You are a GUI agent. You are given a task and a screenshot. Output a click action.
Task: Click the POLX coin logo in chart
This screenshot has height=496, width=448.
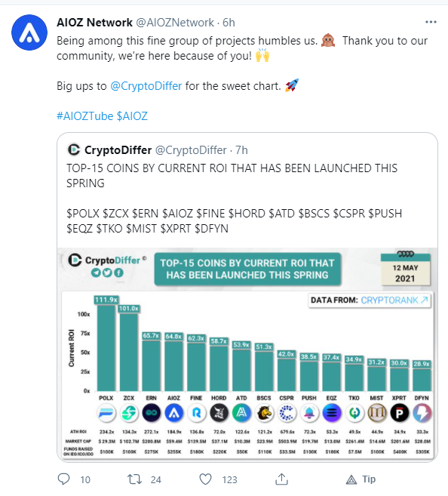[106, 413]
